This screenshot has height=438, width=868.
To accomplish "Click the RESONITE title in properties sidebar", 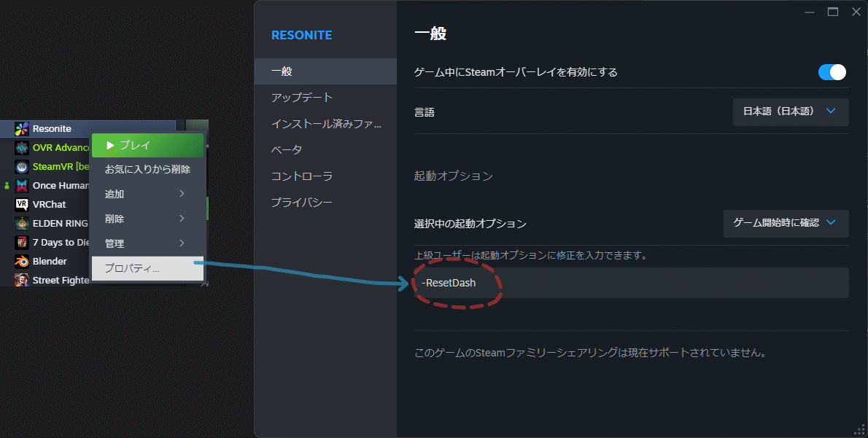I will point(302,35).
